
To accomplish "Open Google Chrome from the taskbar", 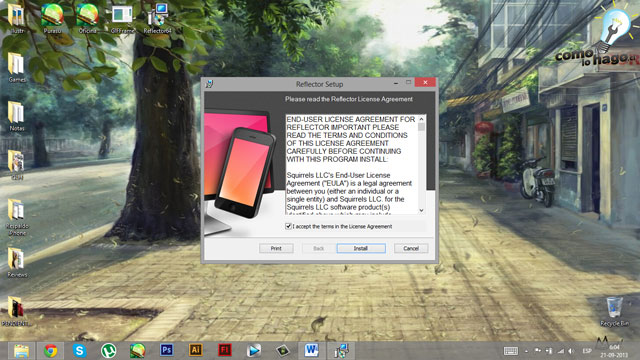I will (51, 351).
